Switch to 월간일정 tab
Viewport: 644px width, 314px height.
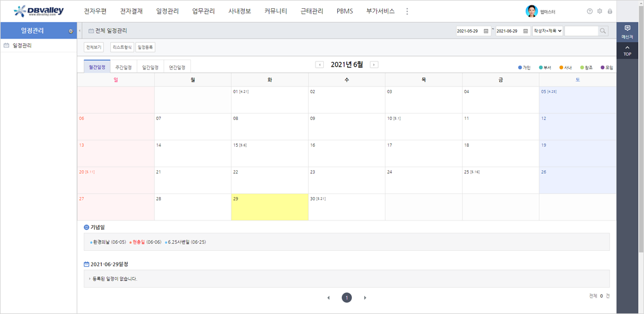[97, 67]
